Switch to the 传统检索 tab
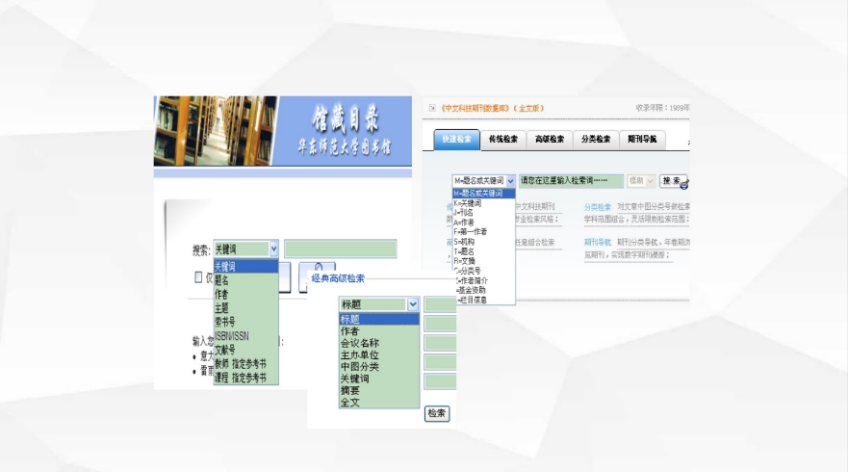 (503, 139)
